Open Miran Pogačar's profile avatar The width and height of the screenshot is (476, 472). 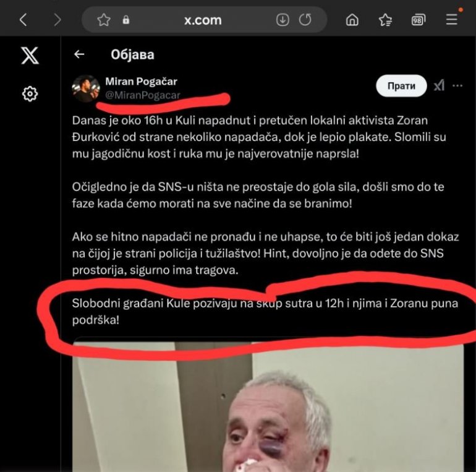click(86, 88)
